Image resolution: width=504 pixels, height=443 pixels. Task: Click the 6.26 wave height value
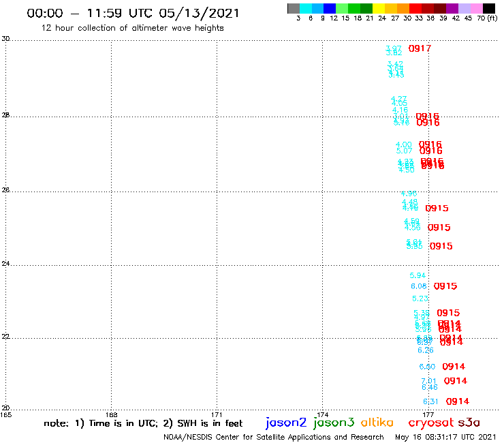pos(426,350)
